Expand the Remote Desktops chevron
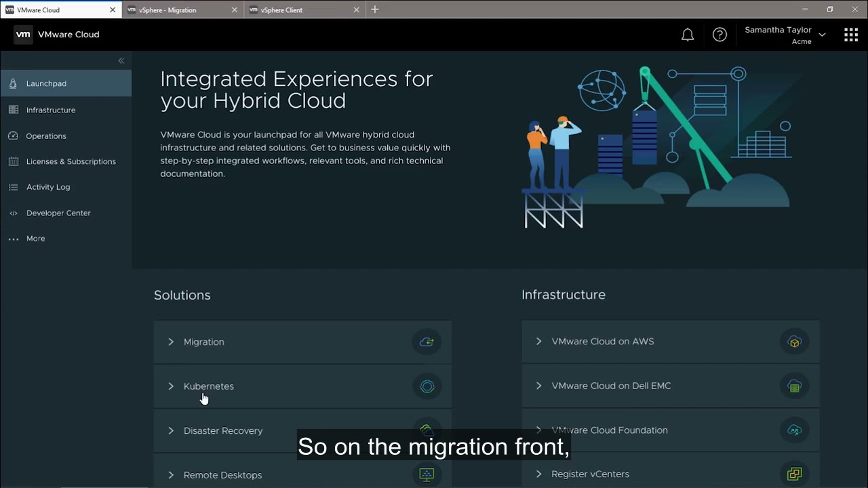This screenshot has height=488, width=868. click(171, 475)
